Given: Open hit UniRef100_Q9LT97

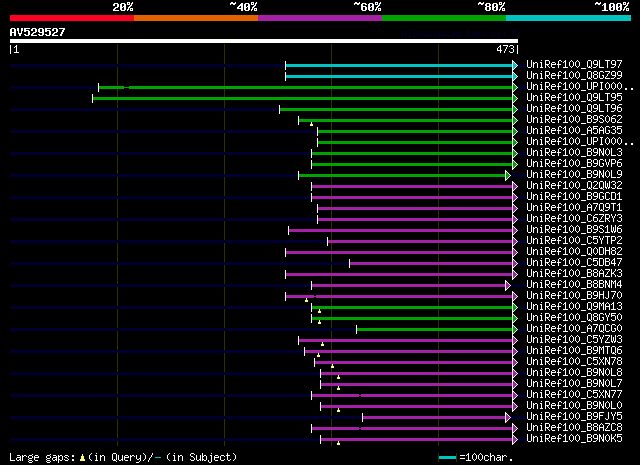Looking at the screenshot, I should click(x=574, y=65).
